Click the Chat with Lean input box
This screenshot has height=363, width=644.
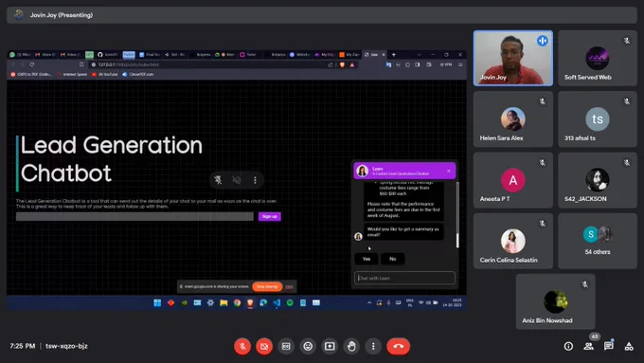pos(404,278)
